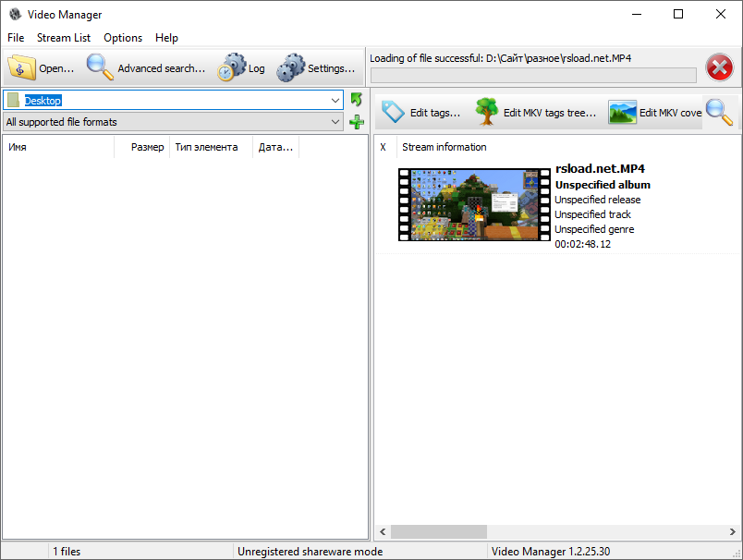Open the Stream List menu

(x=63, y=38)
